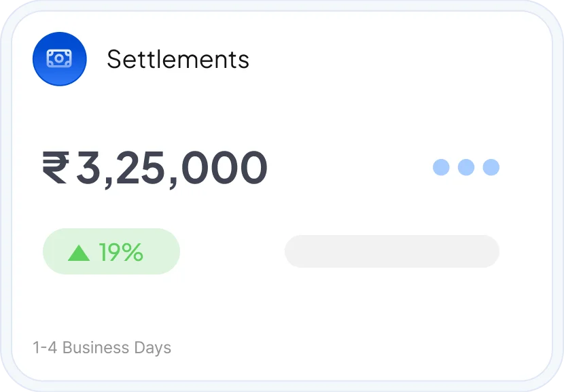
Task: Click the gray placeholder bar
Action: (391, 251)
